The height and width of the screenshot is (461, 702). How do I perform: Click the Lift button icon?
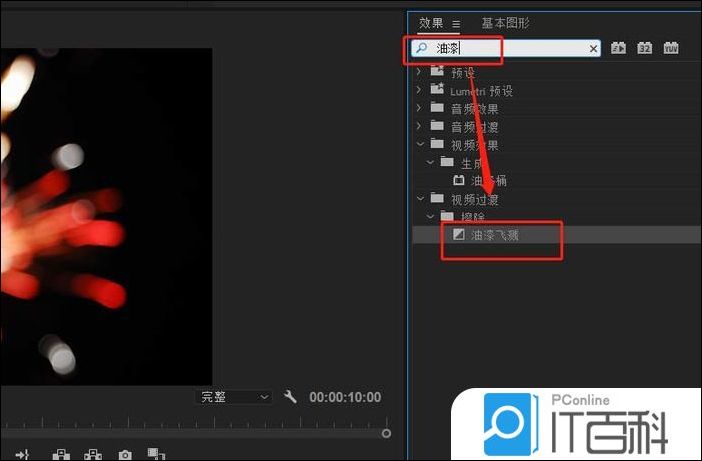coord(61,455)
